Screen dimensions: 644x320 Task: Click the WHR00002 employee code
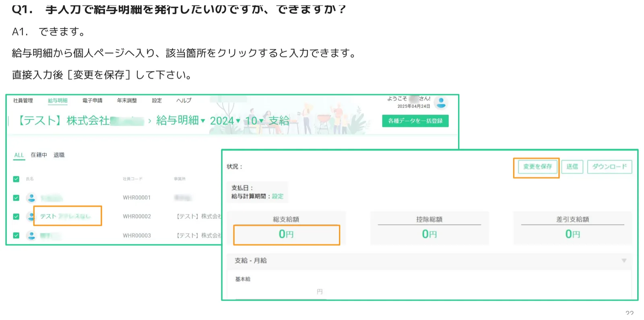[137, 217]
